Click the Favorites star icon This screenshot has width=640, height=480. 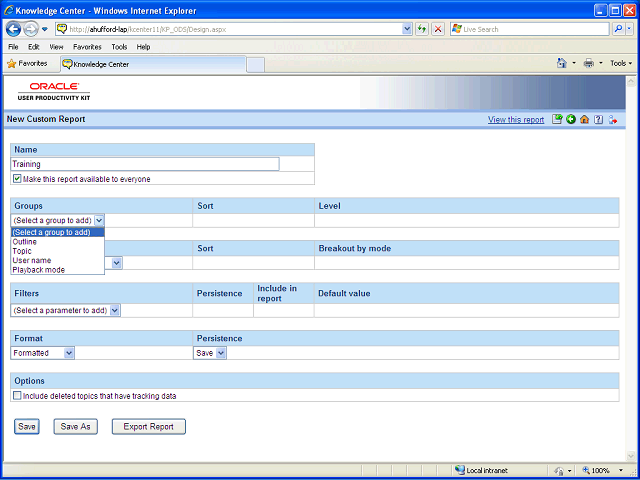point(12,64)
